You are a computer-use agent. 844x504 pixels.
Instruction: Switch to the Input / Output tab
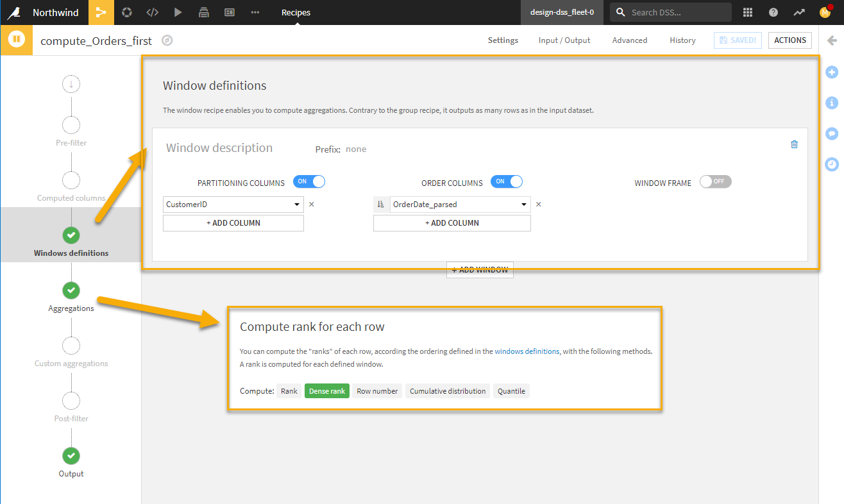click(x=564, y=40)
